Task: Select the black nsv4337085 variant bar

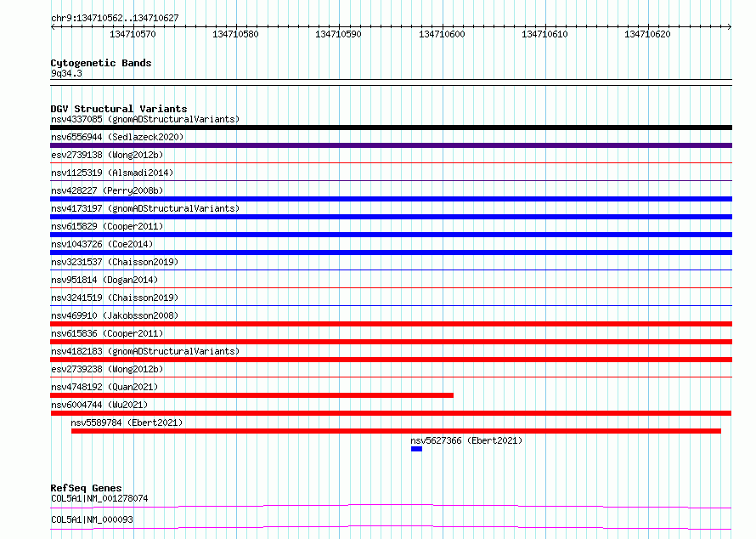Action: 391,128
